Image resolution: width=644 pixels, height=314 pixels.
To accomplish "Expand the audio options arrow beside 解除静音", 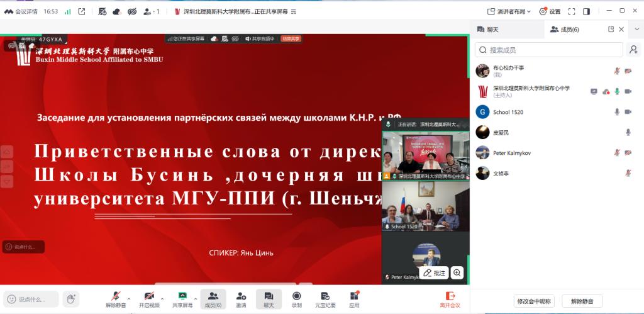I will (129, 298).
